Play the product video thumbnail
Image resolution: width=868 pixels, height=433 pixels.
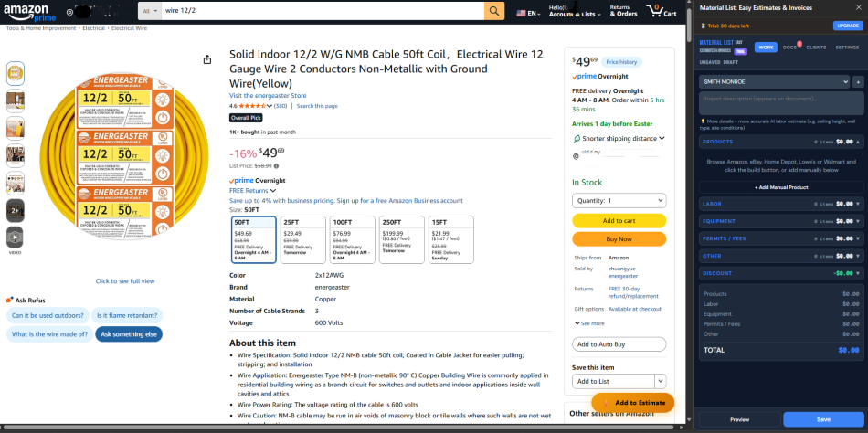click(16, 237)
